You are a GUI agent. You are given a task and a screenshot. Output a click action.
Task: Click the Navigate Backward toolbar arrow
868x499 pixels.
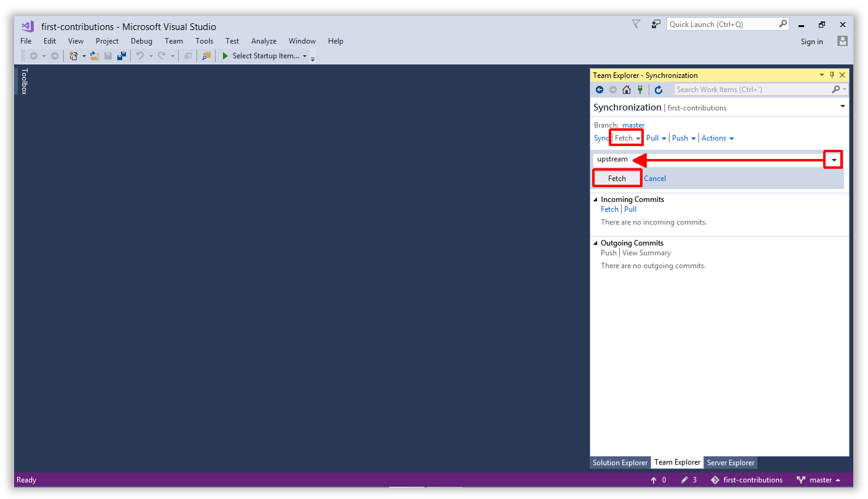(x=34, y=56)
